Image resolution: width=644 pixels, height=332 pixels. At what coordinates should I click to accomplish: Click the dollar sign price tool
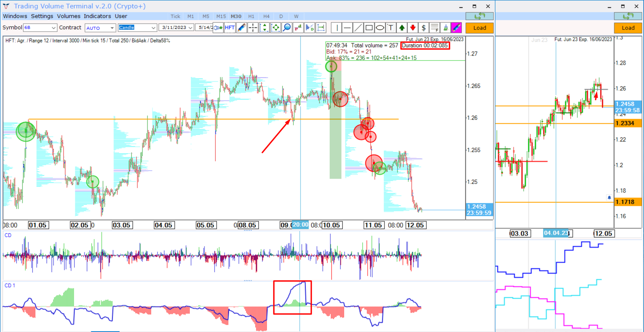424,28
